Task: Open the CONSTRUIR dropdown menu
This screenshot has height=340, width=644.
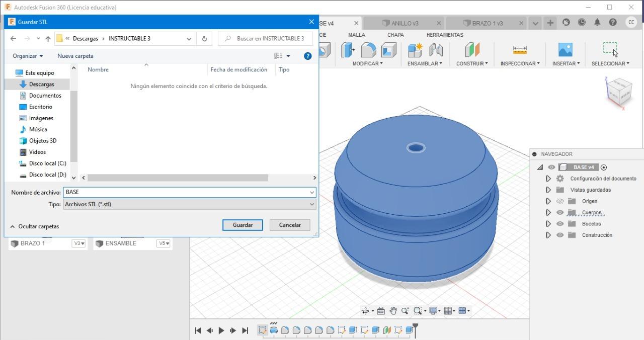Action: pos(472,63)
